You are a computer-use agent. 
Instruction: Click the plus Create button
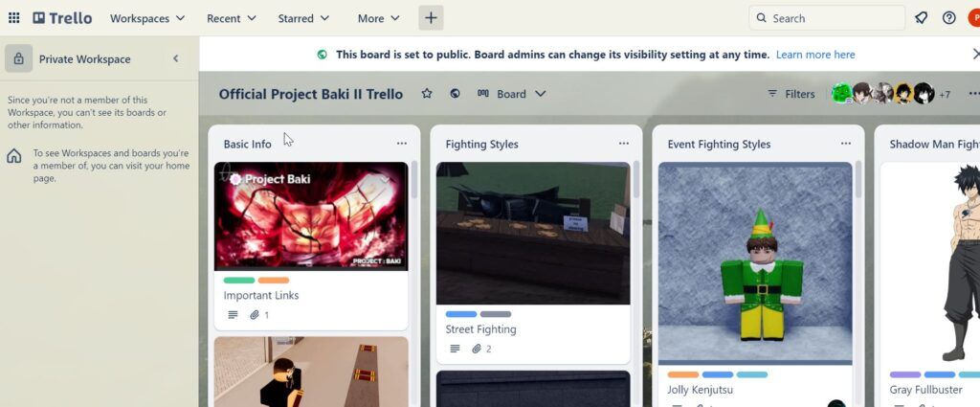[x=431, y=18]
